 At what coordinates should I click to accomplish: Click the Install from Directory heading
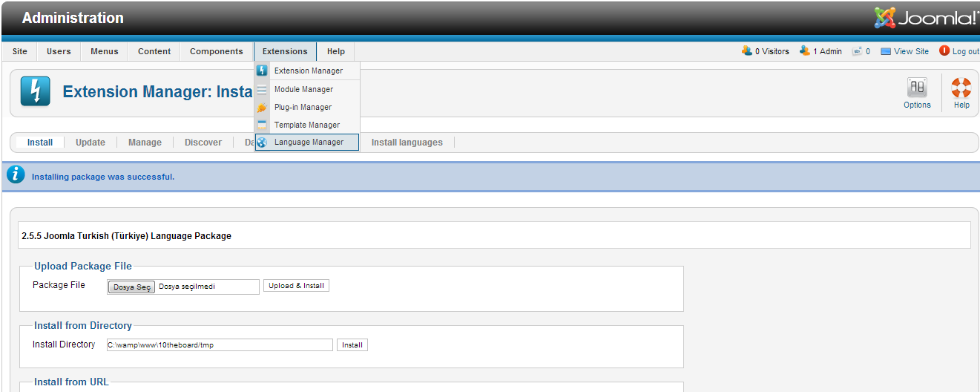(83, 325)
